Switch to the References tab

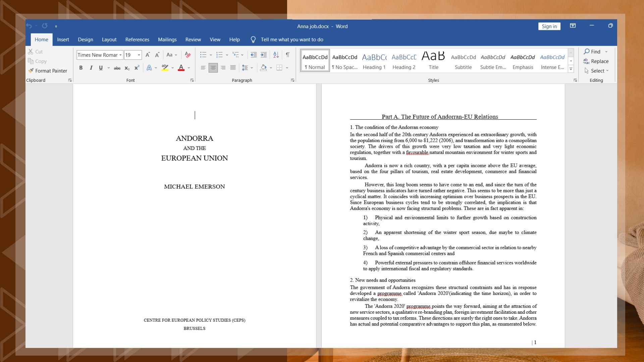pos(137,40)
